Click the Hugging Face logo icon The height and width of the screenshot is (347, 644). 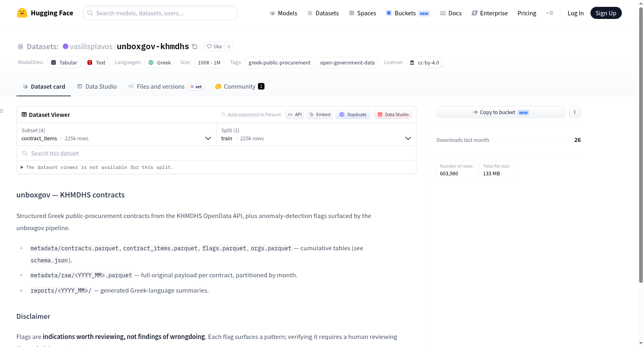pyautogui.click(x=22, y=13)
